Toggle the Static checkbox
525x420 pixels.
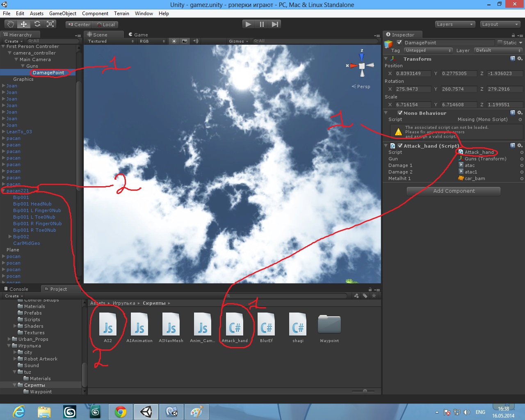click(x=500, y=43)
